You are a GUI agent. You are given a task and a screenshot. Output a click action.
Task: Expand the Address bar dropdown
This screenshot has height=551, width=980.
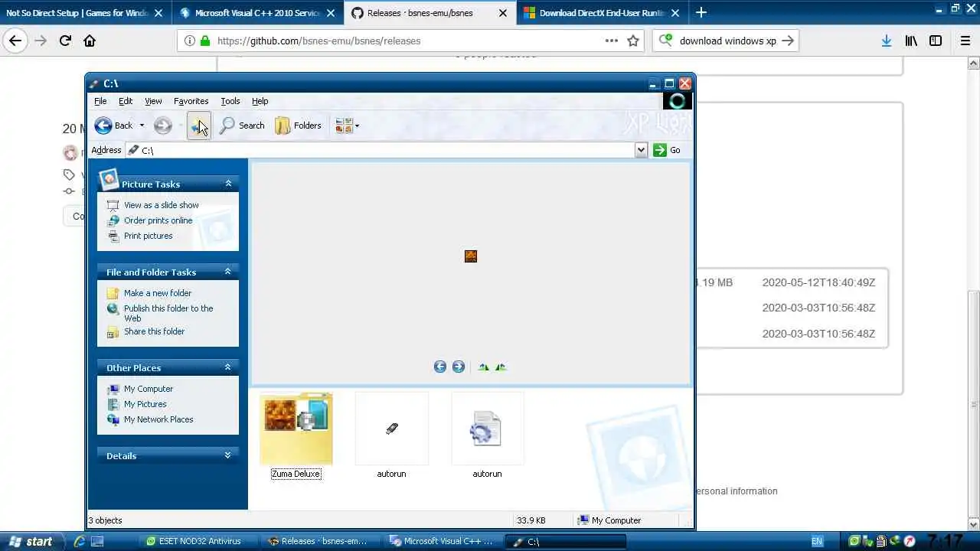point(642,150)
